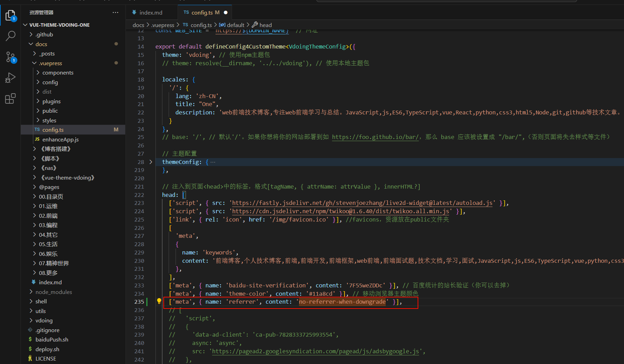Open the Extensions view icon
Image resolution: width=624 pixels, height=364 pixels.
[10, 99]
